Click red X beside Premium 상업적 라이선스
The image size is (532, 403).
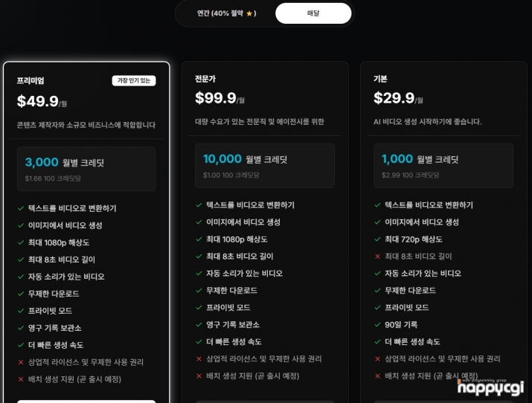tap(21, 362)
